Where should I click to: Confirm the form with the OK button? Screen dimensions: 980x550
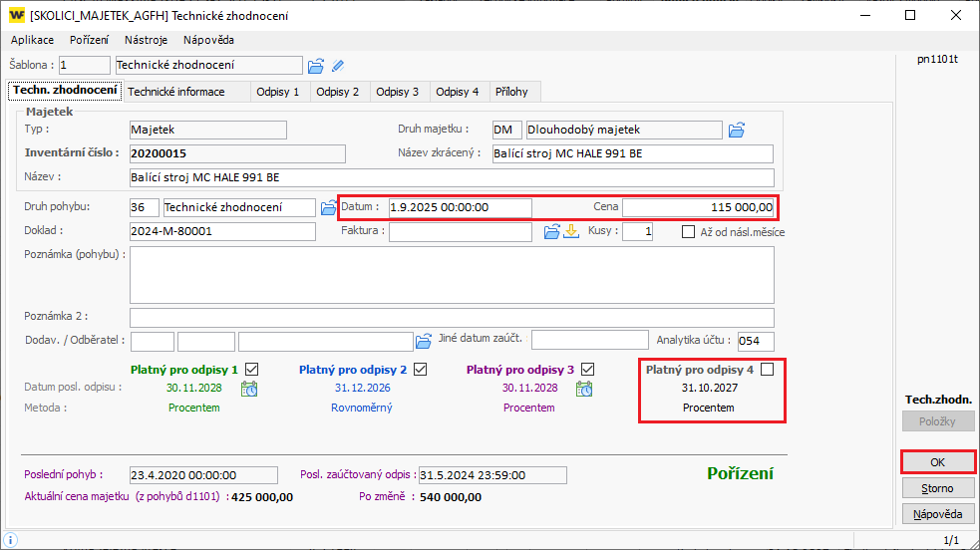937,463
